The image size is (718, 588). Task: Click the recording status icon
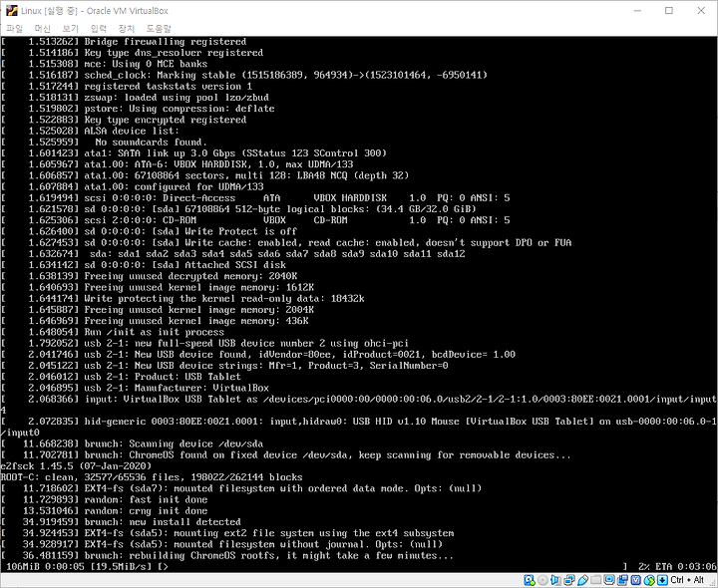tap(622, 580)
